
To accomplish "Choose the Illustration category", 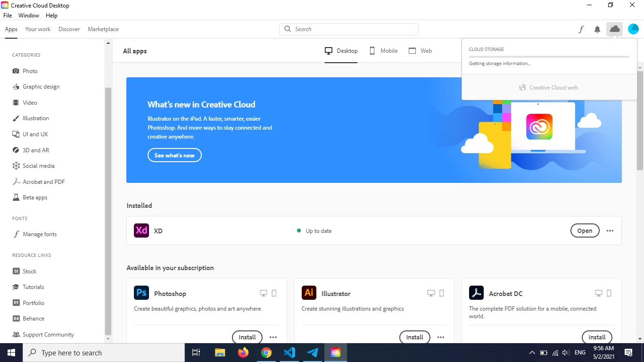I will click(31, 118).
